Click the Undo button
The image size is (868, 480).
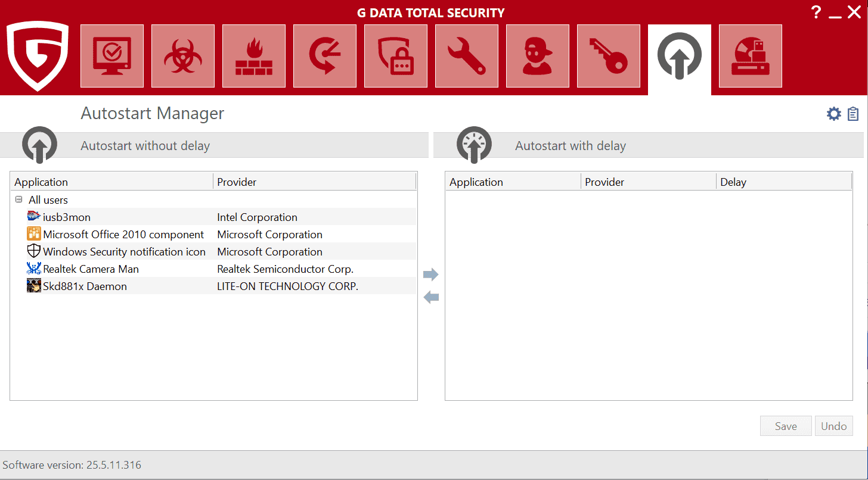pos(834,426)
